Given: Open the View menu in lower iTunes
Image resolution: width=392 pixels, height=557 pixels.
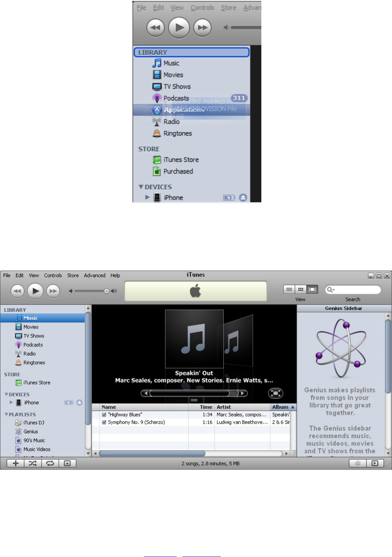Looking at the screenshot, I should (34, 275).
